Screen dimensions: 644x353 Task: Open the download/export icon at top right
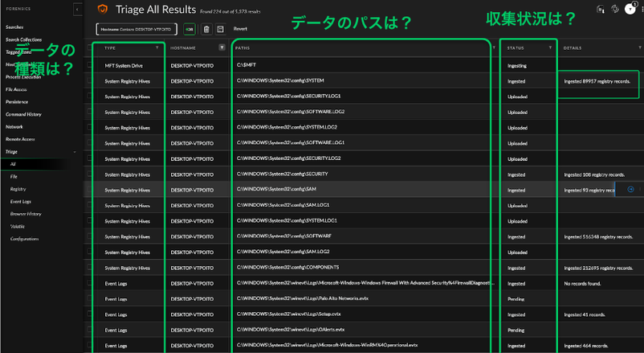tap(600, 9)
